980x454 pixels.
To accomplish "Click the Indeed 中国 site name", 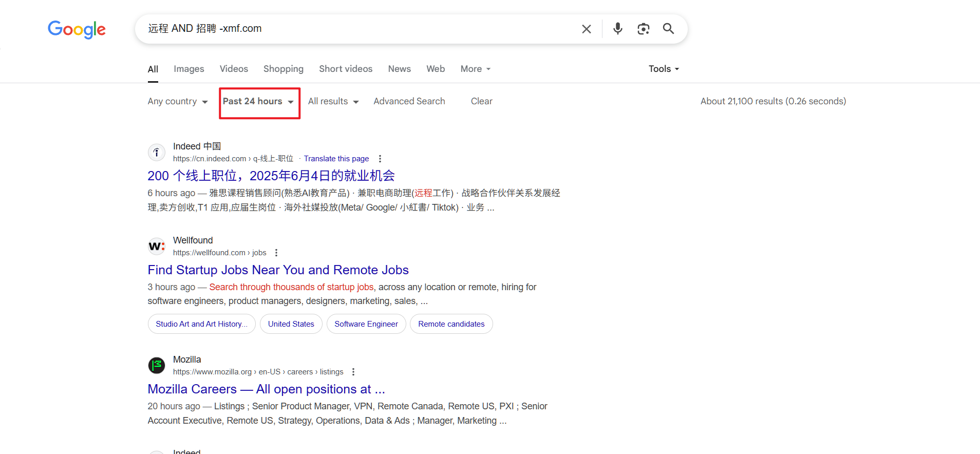I will [x=197, y=146].
